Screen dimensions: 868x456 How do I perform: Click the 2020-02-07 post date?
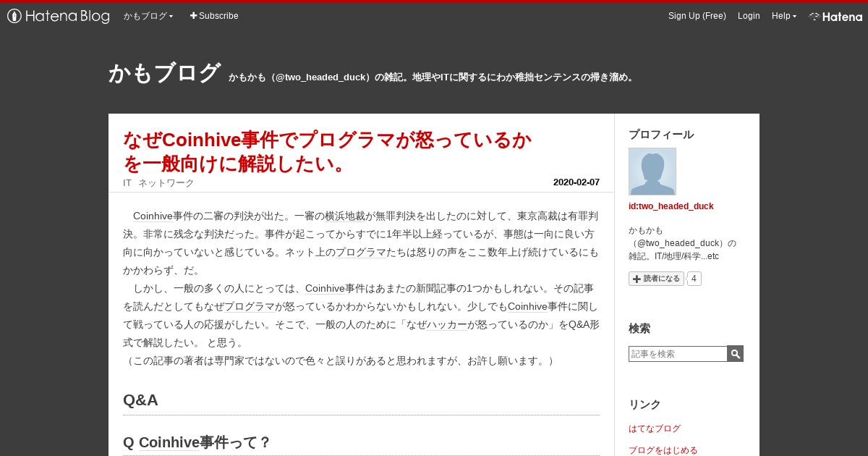[576, 182]
